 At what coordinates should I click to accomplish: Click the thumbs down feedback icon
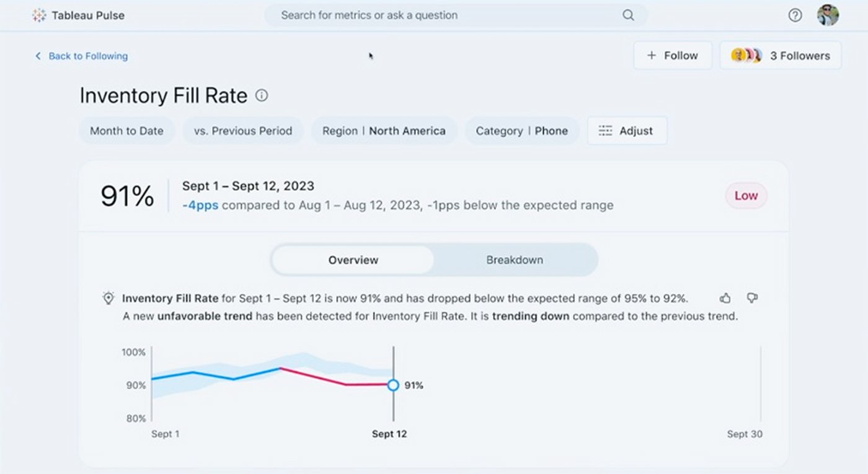coord(752,298)
